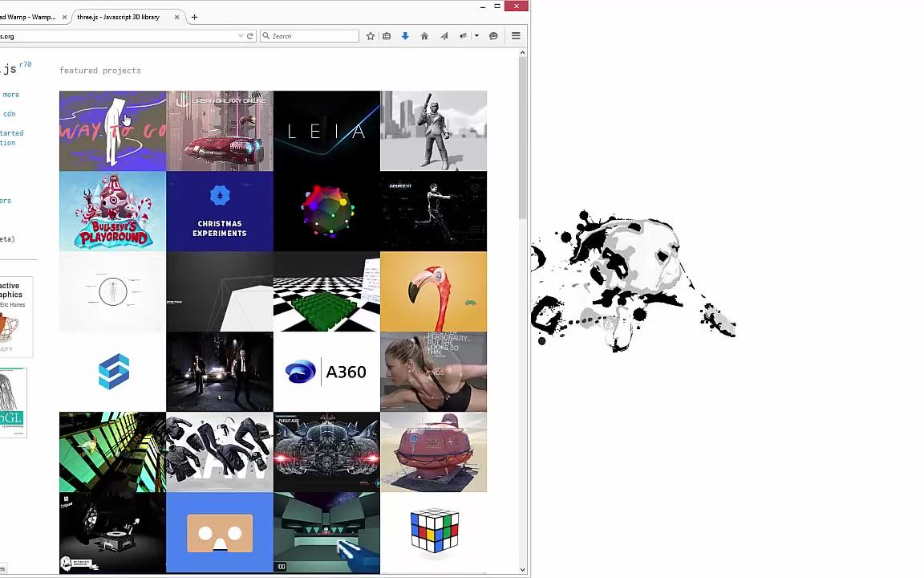This screenshot has width=924, height=578.
Task: Bookmark this page using the star icon
Action: 370,35
